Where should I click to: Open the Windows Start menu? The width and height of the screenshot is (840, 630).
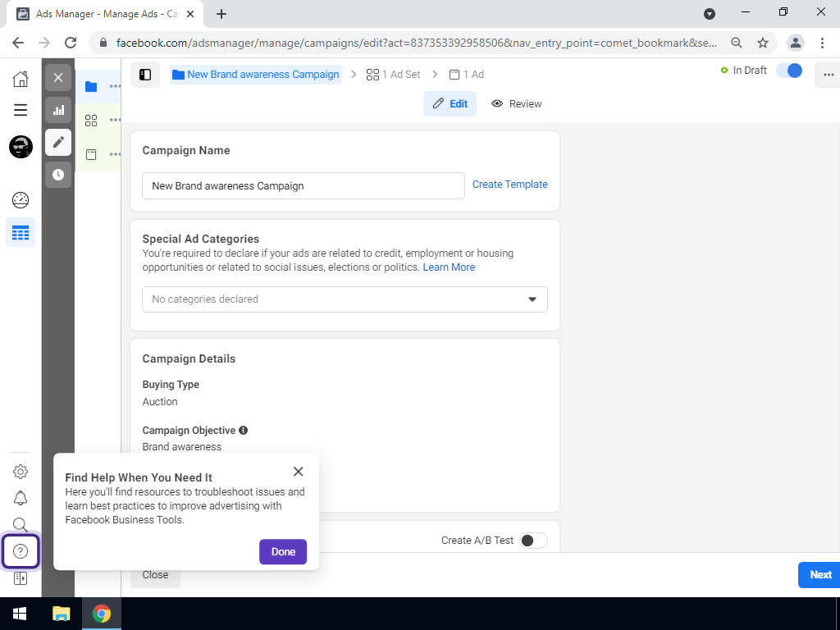point(21,614)
